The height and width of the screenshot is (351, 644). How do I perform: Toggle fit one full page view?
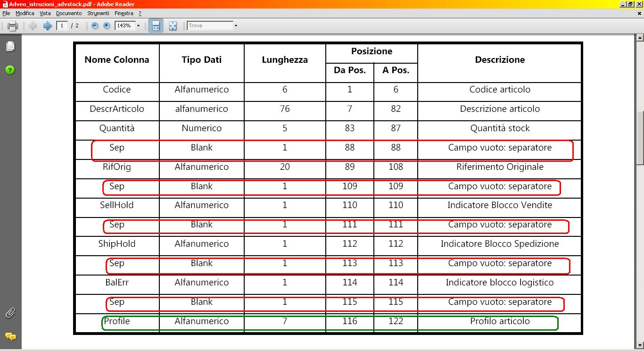point(173,26)
